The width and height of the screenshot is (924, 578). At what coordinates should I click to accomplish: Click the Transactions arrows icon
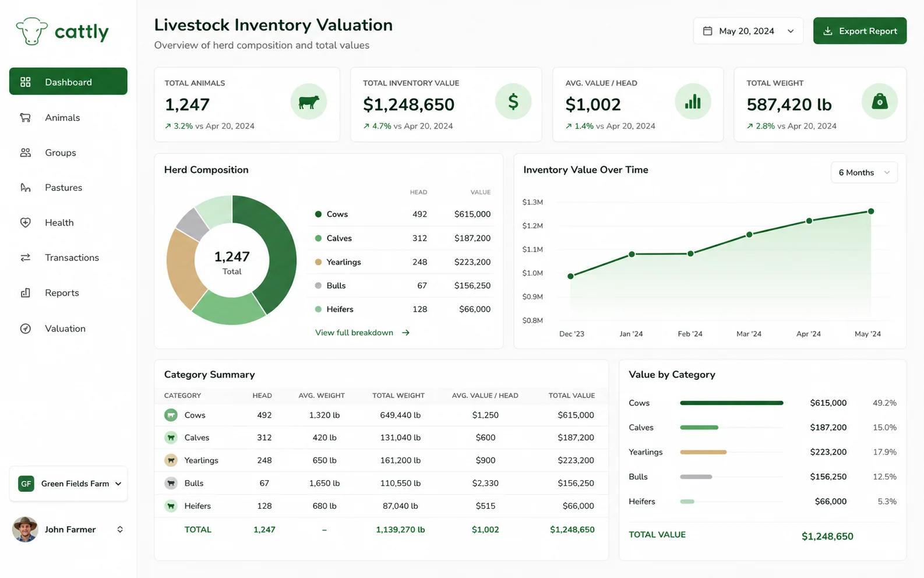(x=26, y=258)
